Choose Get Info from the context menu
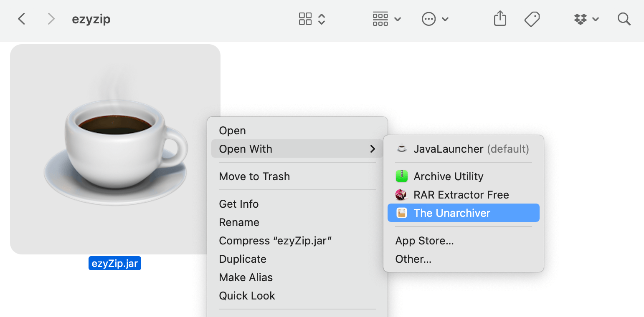The image size is (644, 317). [239, 204]
